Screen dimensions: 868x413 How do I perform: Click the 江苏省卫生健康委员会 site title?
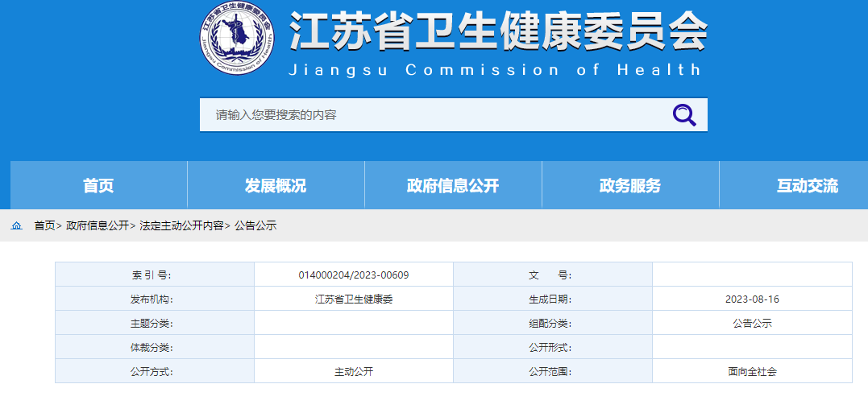(x=498, y=33)
